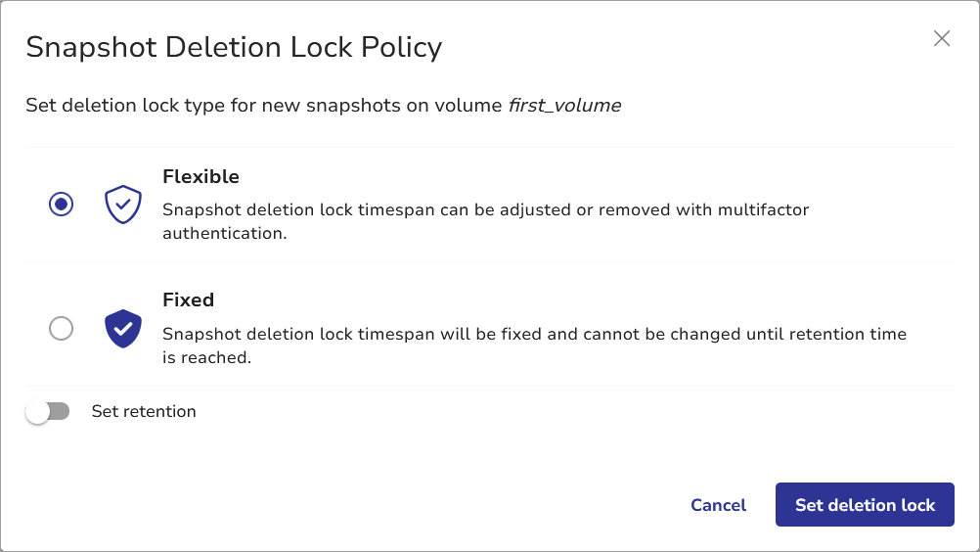Click the Snapshot Deletion Lock Policy title

click(x=234, y=47)
